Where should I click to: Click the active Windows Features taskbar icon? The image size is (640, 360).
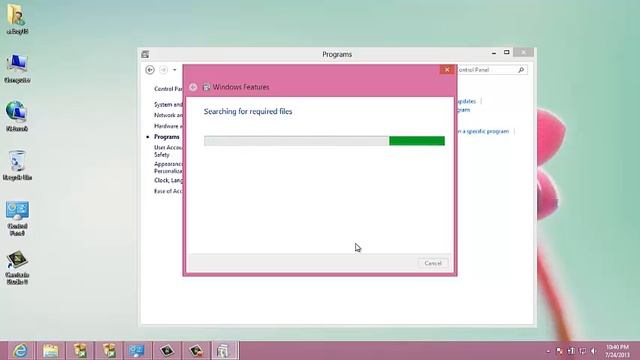click(224, 351)
